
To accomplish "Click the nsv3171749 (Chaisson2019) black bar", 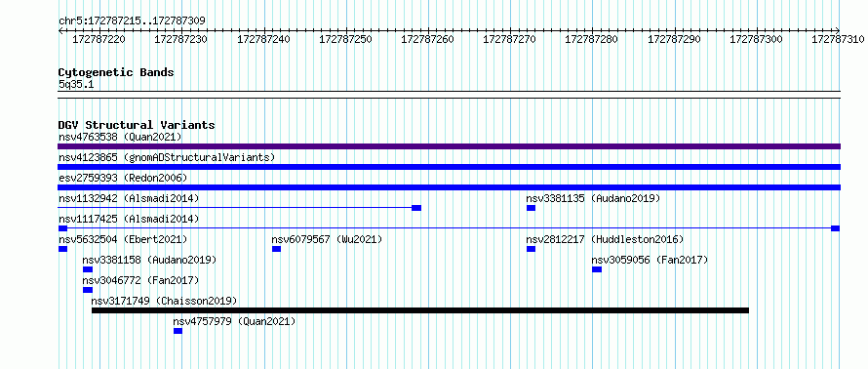I will pyautogui.click(x=420, y=310).
